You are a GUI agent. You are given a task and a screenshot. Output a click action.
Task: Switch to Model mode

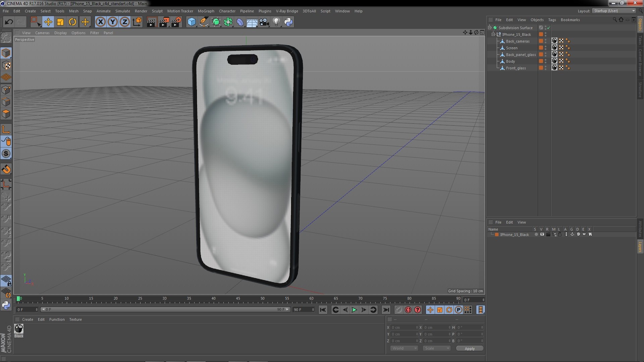[6, 53]
